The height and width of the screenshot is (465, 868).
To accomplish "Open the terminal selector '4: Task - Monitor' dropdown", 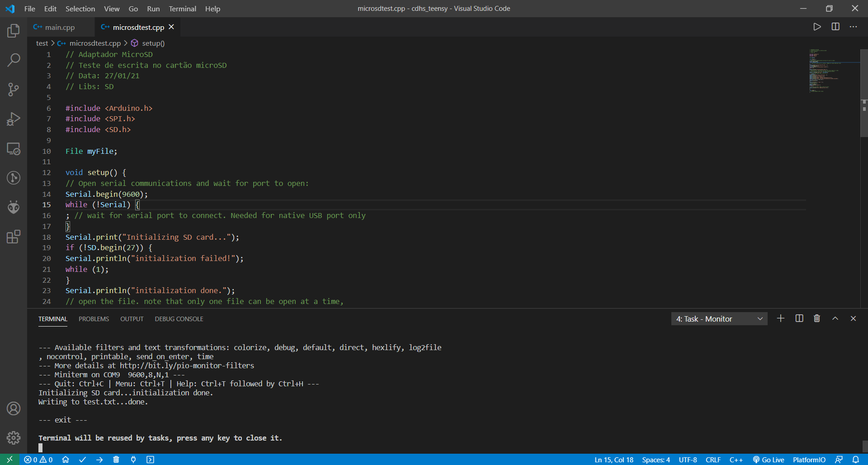I will click(719, 319).
